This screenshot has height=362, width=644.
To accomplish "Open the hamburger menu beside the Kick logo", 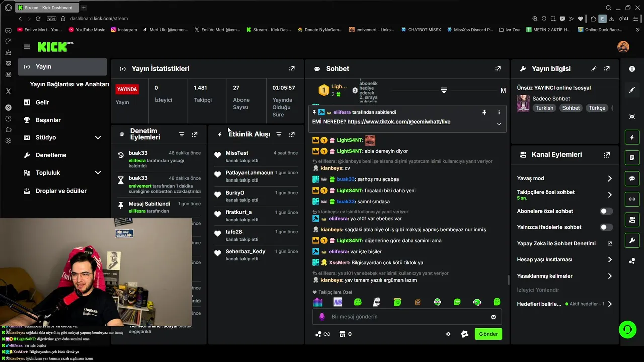I will (27, 47).
